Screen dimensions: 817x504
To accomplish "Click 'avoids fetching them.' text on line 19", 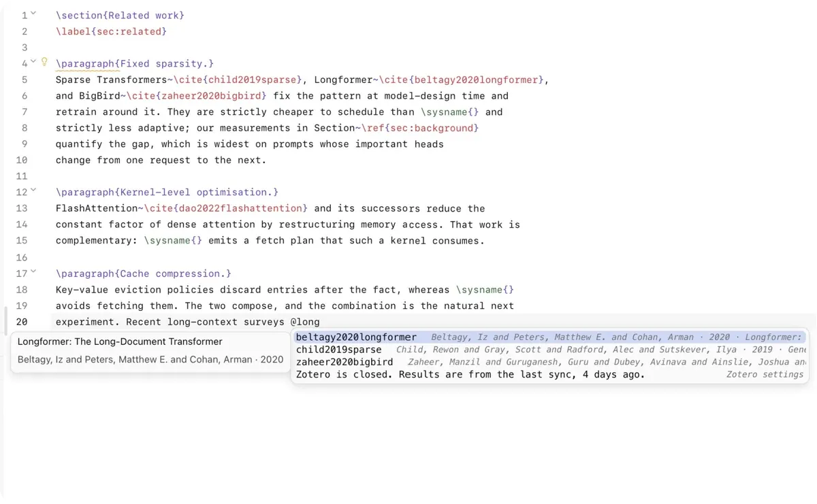I will click(x=117, y=306).
